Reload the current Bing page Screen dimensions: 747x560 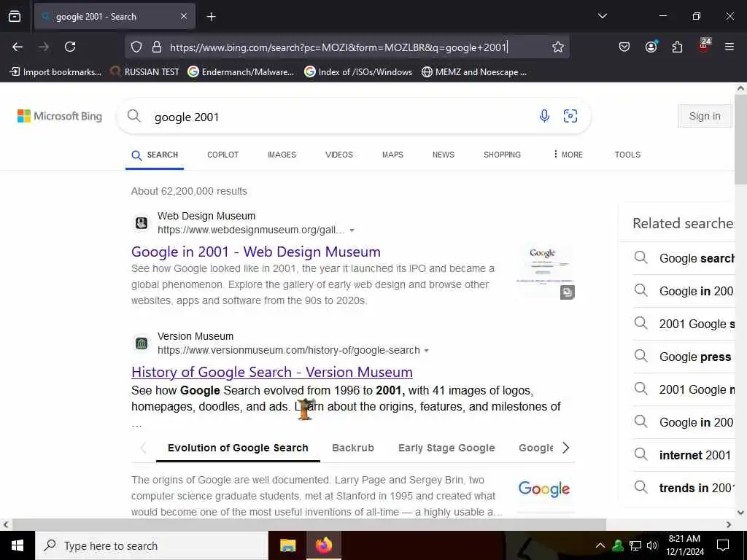click(x=70, y=47)
